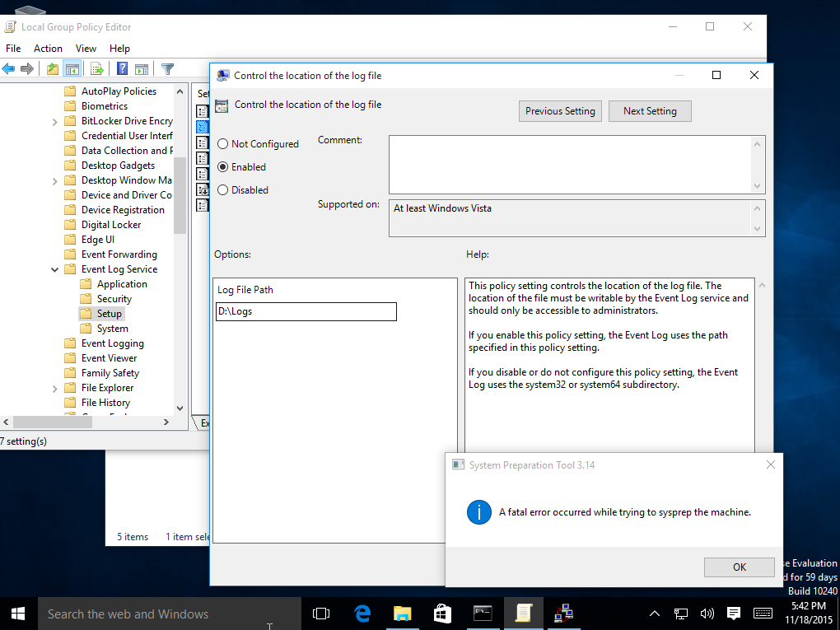The height and width of the screenshot is (630, 840).
Task: Click the Next Setting button
Action: [x=650, y=111]
